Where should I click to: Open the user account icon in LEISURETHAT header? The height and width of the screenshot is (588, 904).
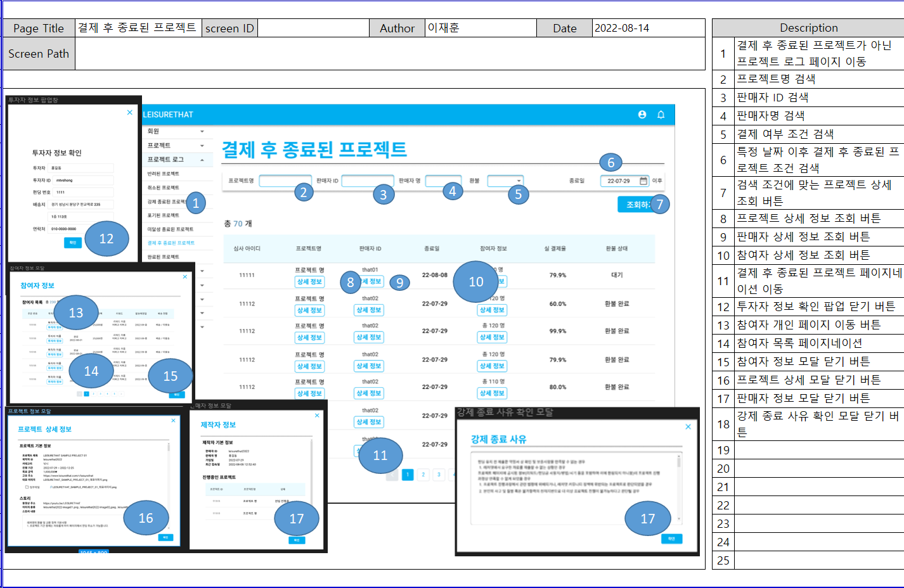click(642, 115)
